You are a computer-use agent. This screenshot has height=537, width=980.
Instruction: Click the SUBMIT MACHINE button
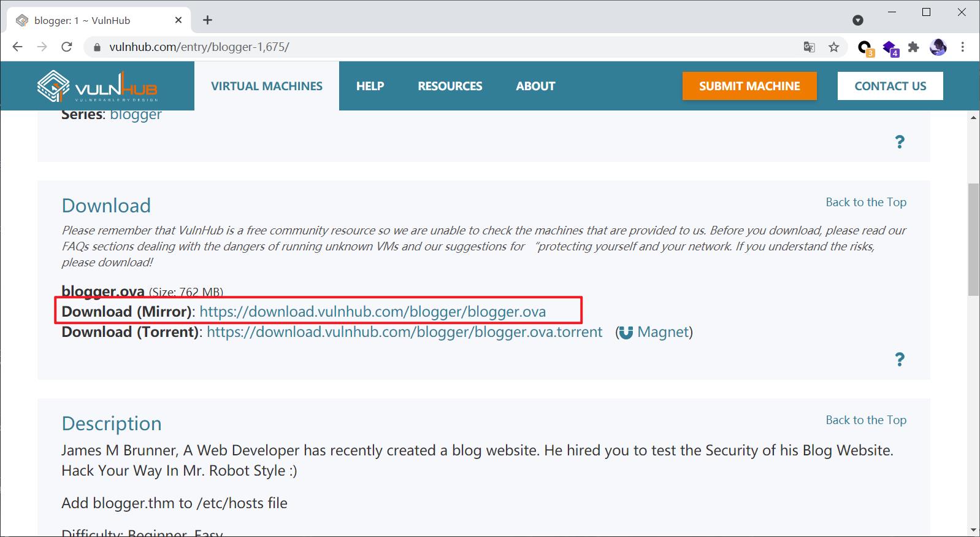tap(749, 86)
